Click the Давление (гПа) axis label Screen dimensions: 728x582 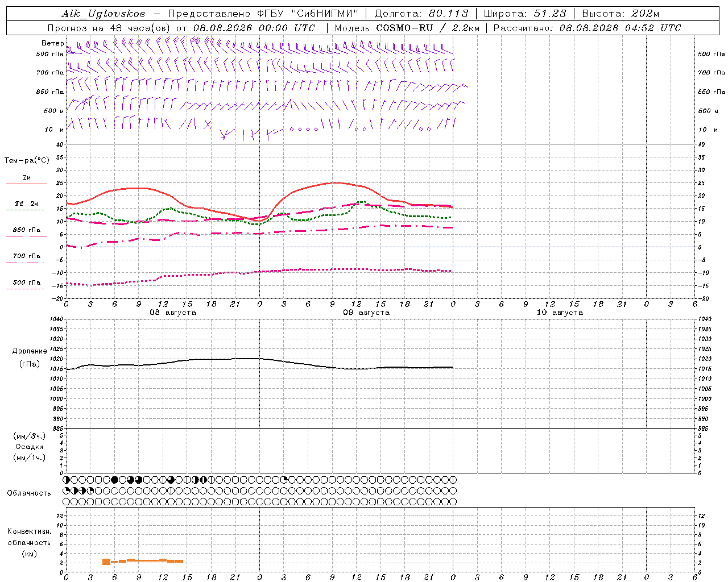[x=30, y=357]
